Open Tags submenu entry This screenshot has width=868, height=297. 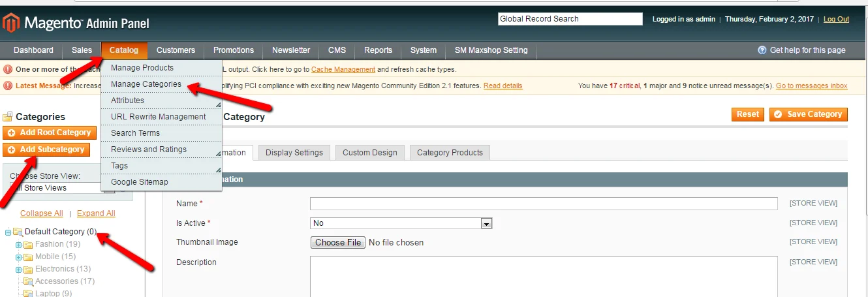click(161, 166)
